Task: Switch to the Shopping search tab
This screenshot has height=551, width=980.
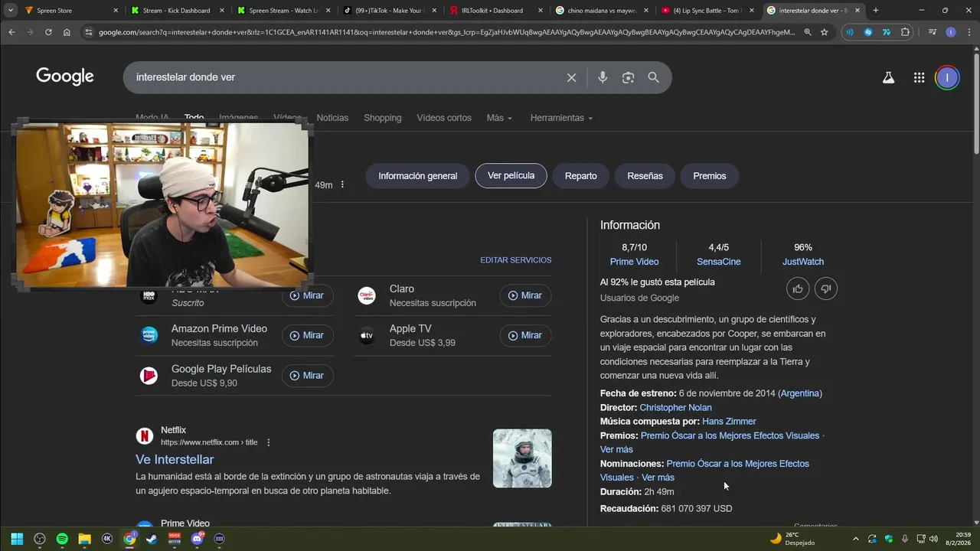Action: click(382, 118)
